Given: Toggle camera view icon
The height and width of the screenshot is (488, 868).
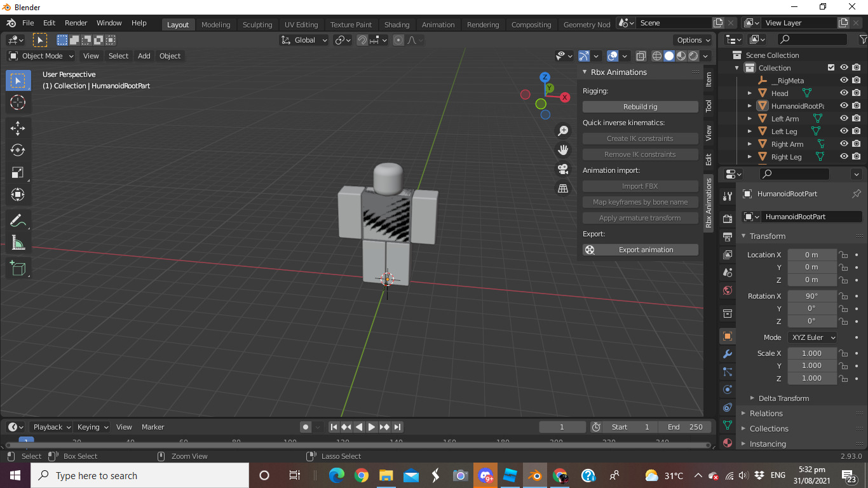Looking at the screenshot, I should point(562,169).
